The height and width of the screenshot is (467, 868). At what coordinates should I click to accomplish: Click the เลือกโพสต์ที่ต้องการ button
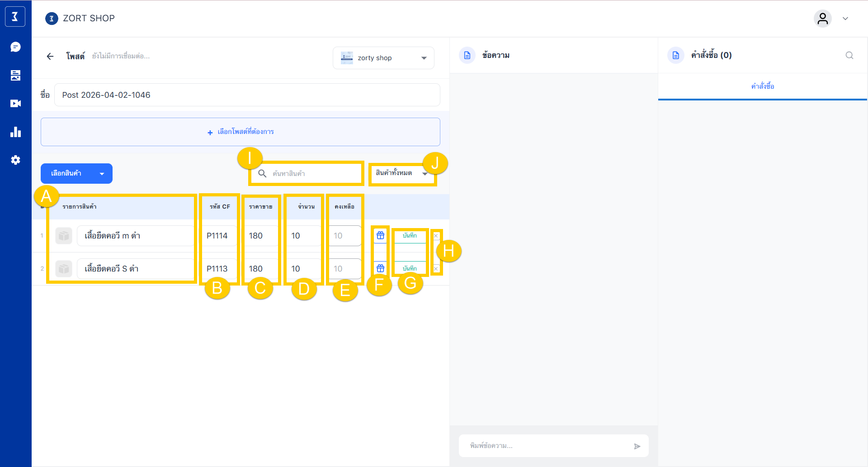pyautogui.click(x=241, y=132)
